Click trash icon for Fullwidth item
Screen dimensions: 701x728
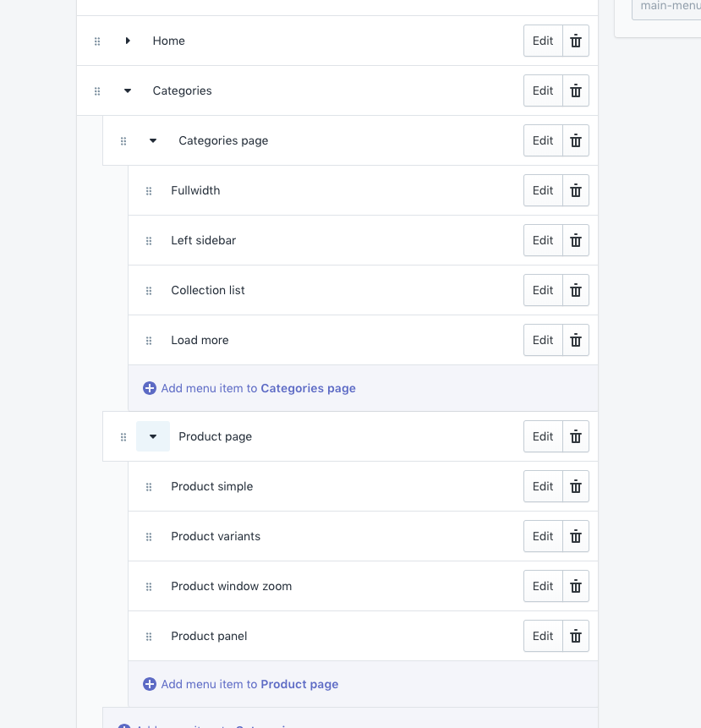point(576,190)
